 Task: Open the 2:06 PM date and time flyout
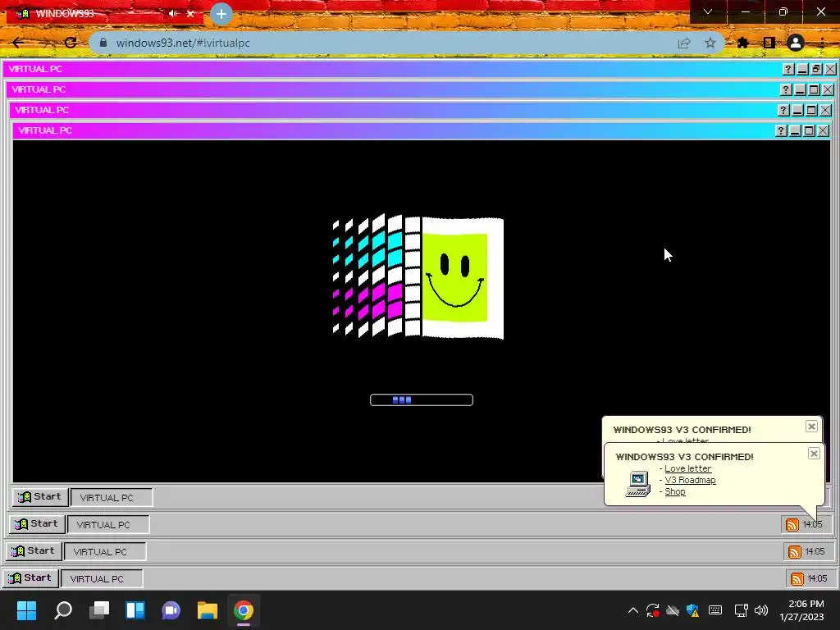coord(802,610)
